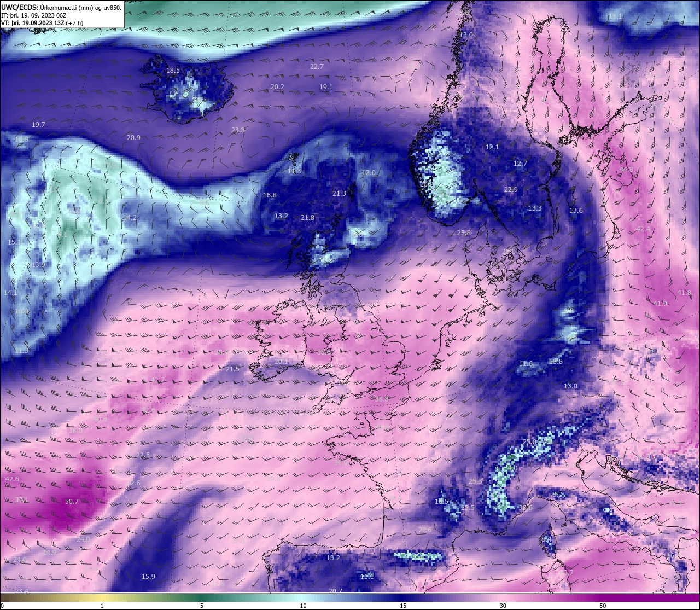700x610 pixels.
Task: Click the 14.2 value label
Action: pyautogui.click(x=130, y=218)
